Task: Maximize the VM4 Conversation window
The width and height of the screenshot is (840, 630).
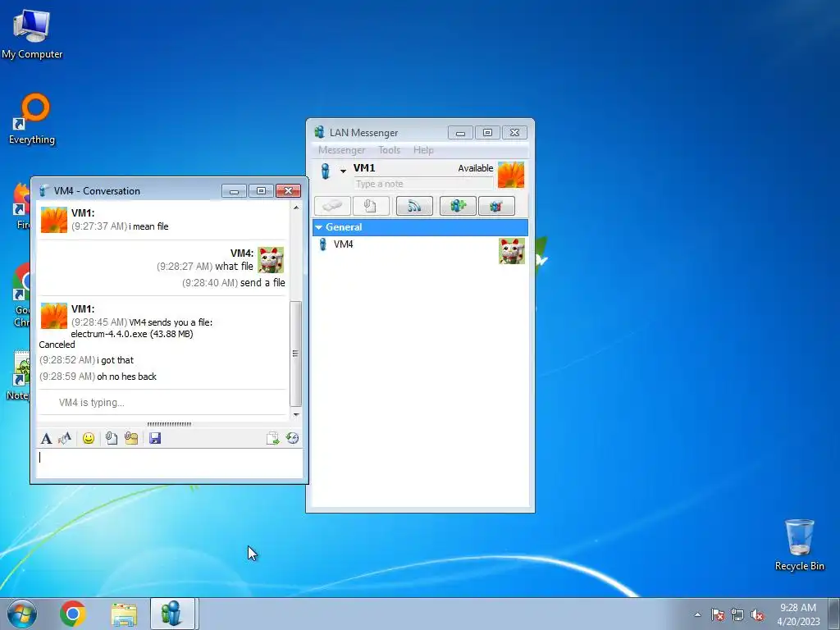Action: tap(261, 190)
